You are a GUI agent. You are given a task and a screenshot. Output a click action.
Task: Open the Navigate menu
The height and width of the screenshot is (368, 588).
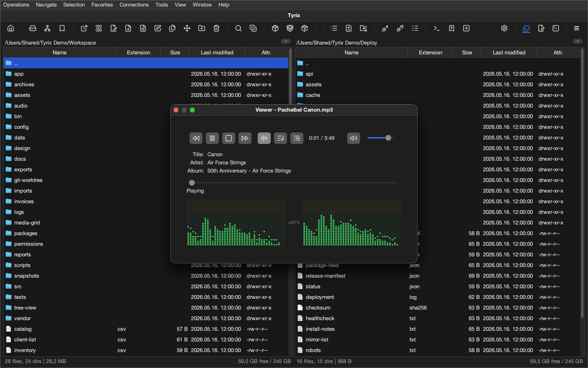[x=46, y=5]
